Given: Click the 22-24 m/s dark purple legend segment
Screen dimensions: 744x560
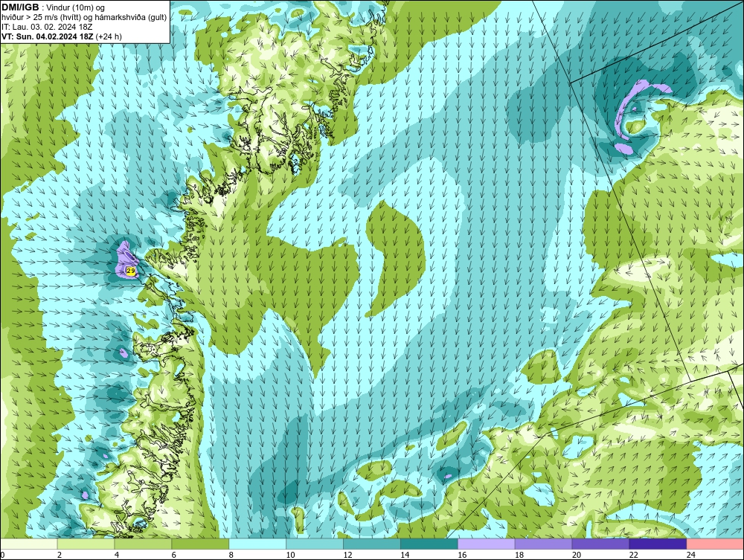Looking at the screenshot, I should click(x=658, y=544).
